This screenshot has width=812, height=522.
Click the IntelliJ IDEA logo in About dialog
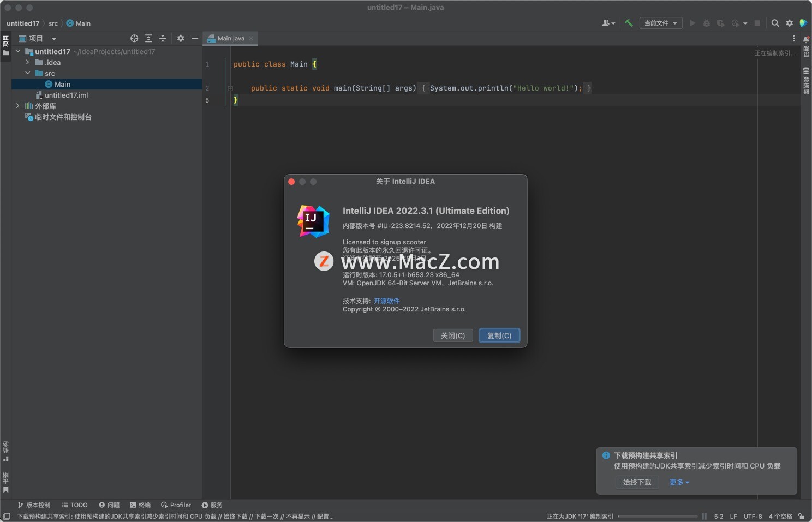click(x=313, y=221)
